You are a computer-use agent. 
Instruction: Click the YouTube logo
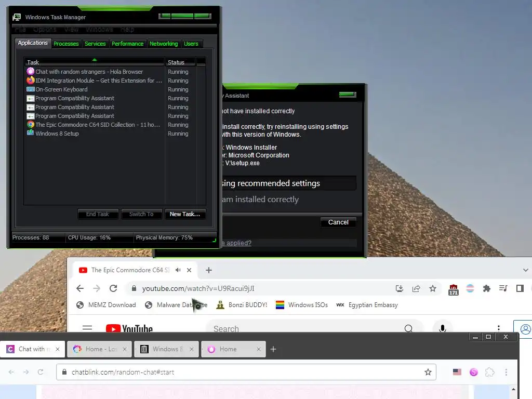(129, 328)
